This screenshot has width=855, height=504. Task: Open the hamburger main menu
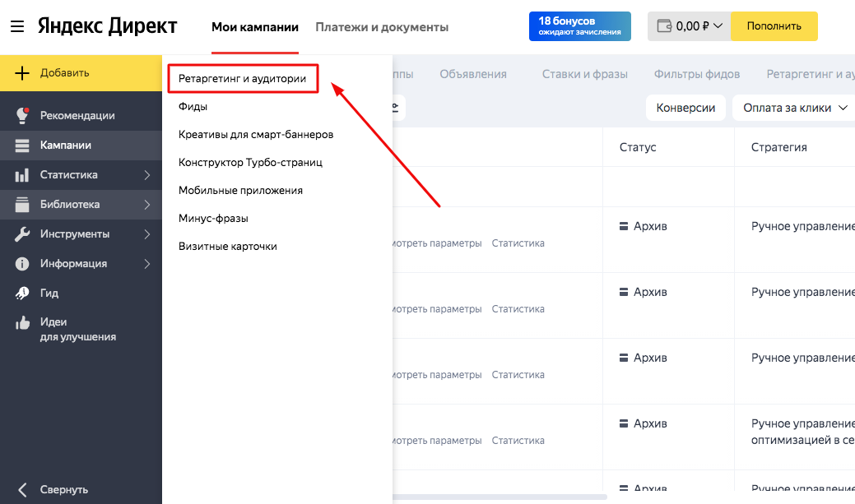point(17,26)
